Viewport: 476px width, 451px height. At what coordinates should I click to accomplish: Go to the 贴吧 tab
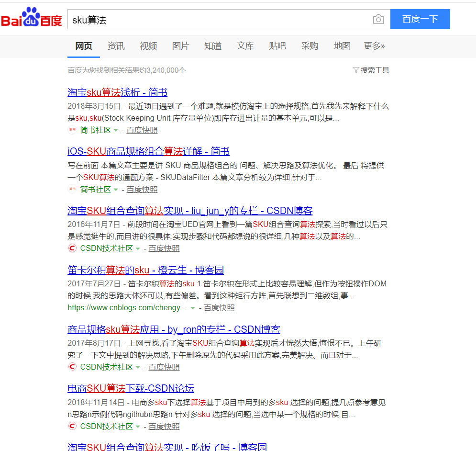pyautogui.click(x=277, y=46)
